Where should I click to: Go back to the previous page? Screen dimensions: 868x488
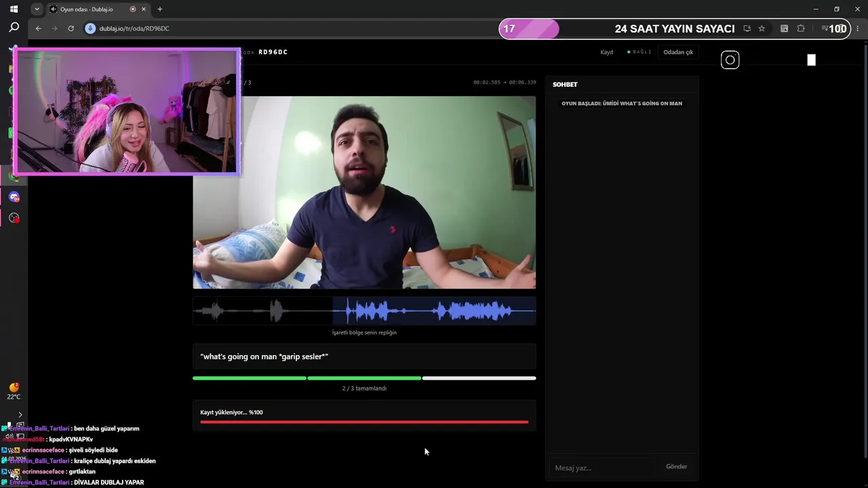pyautogui.click(x=38, y=28)
